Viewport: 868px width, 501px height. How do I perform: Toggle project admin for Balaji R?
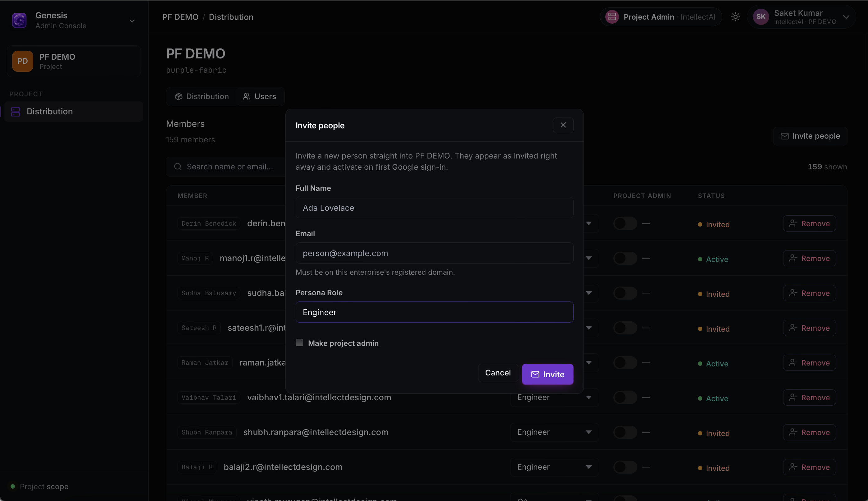tap(625, 467)
